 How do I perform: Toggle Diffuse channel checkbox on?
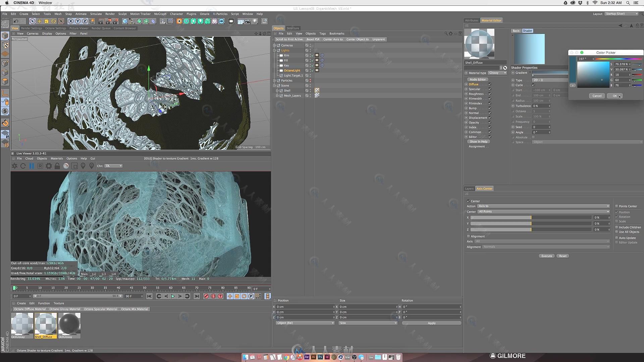click(x=490, y=84)
